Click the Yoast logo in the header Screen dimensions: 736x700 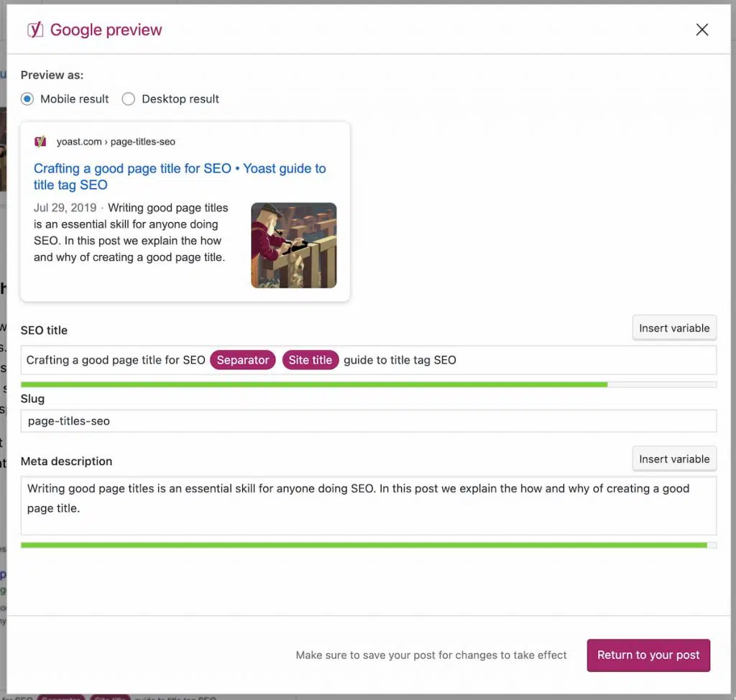[x=34, y=29]
